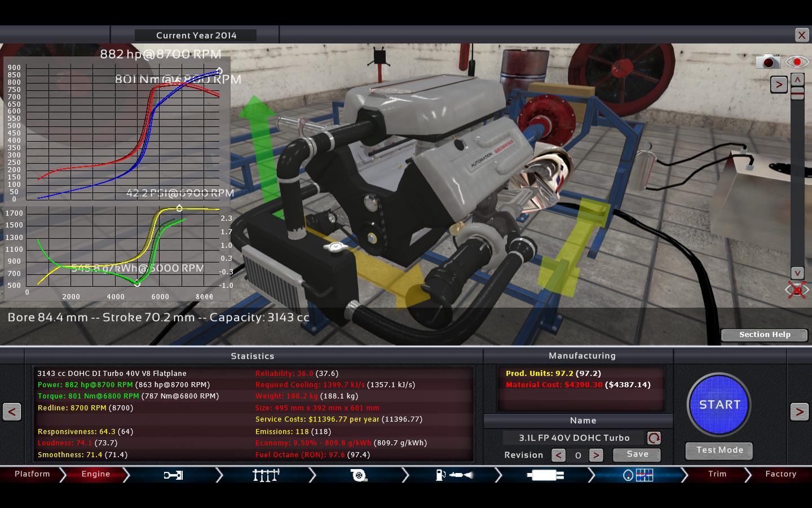Image resolution: width=812 pixels, height=508 pixels.
Task: Open the Testing gauge and graph tab
Action: [x=638, y=475]
